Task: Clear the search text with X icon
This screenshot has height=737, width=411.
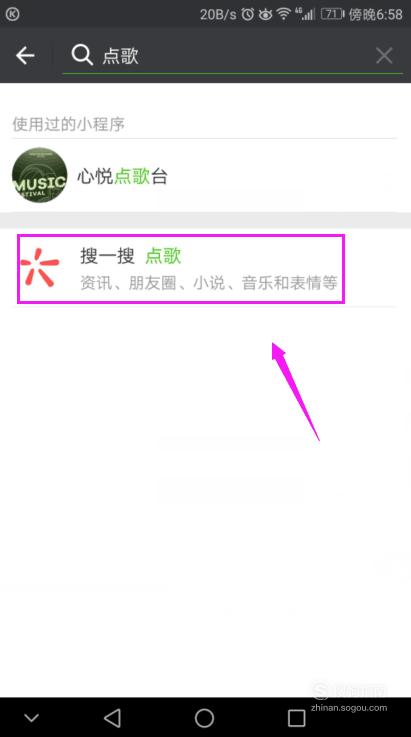Action: (x=384, y=56)
